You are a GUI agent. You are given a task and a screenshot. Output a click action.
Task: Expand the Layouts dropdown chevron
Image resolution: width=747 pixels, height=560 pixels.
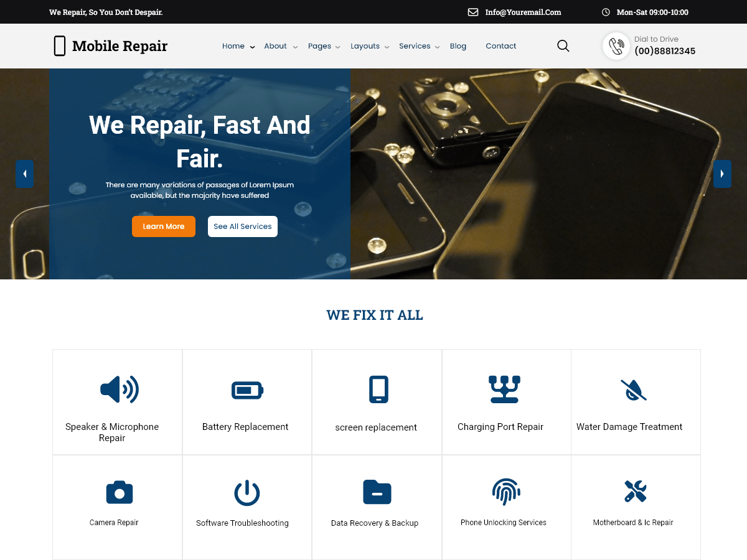click(x=387, y=47)
